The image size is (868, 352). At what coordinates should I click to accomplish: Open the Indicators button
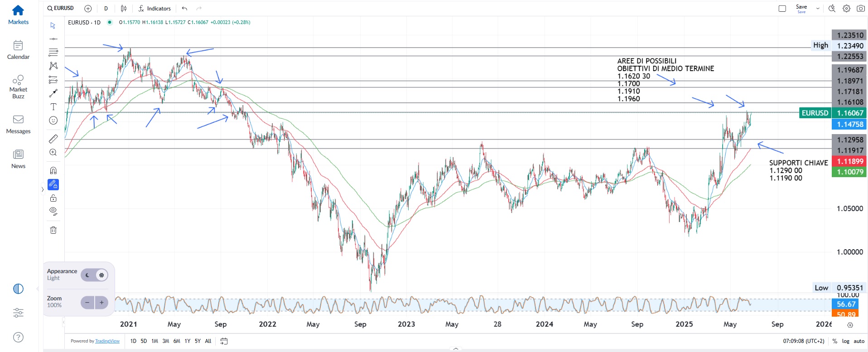point(154,8)
